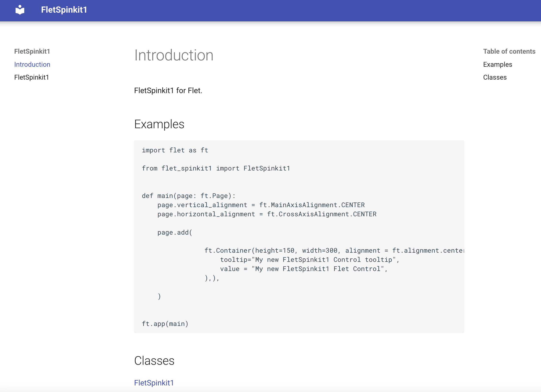Open the FletSpinkit1 class link under Classes

click(154, 383)
